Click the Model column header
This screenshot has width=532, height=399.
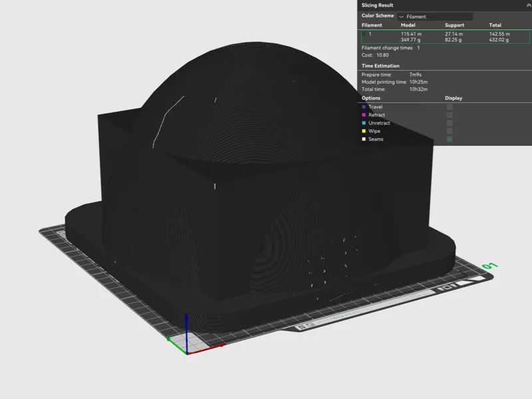tap(408, 25)
